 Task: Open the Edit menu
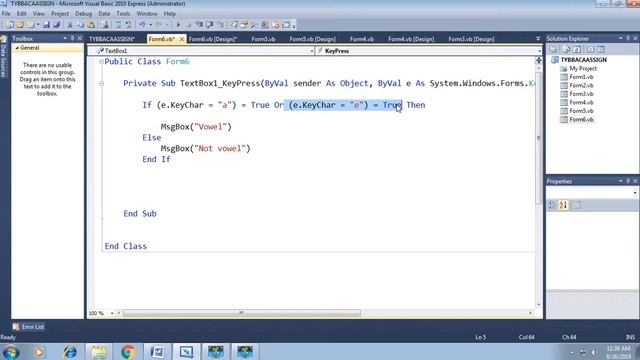pyautogui.click(x=21, y=14)
